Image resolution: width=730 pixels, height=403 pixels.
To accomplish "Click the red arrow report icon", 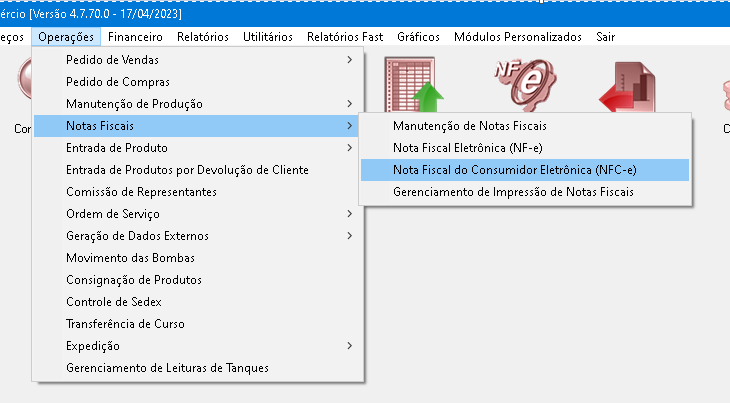I will click(x=628, y=87).
